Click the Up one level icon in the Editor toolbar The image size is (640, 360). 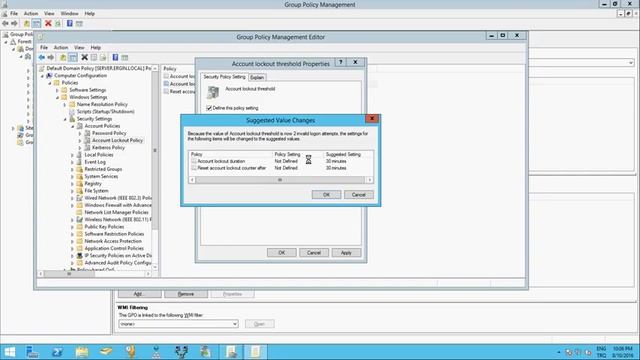click(x=63, y=58)
